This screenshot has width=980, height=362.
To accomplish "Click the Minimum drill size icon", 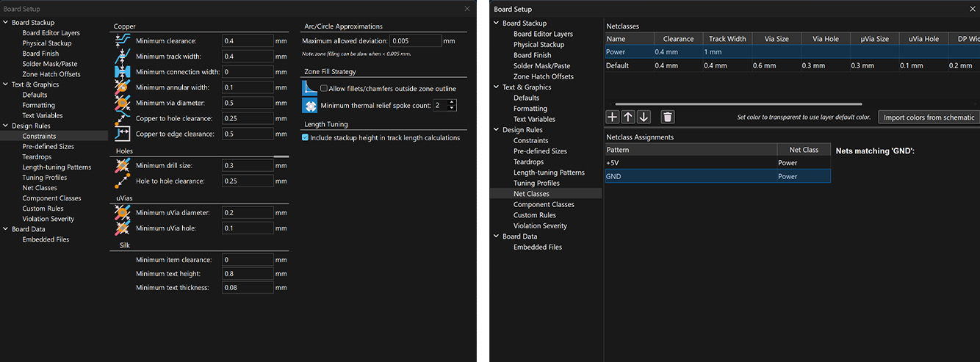I will click(122, 166).
